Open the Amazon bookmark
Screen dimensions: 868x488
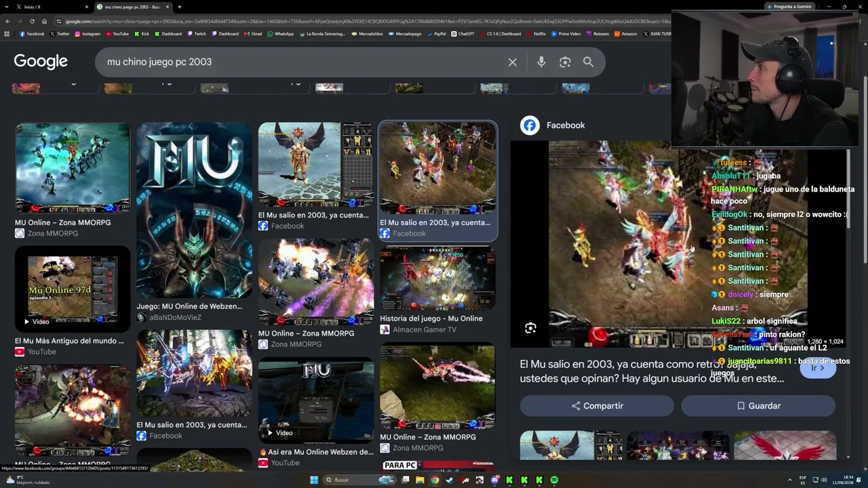coord(625,34)
